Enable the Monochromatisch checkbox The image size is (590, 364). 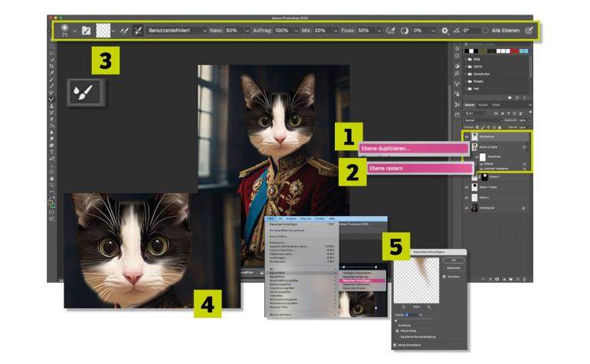point(395,346)
